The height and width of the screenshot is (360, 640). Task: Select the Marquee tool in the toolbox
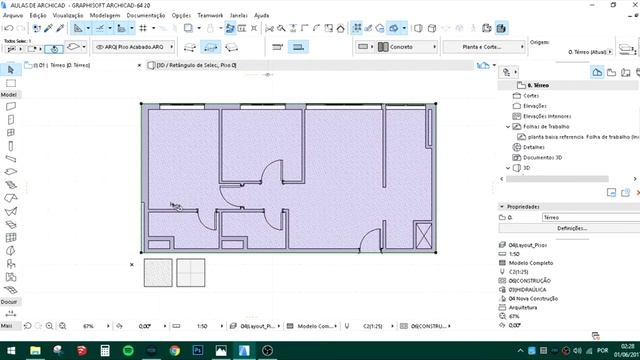(x=11, y=83)
